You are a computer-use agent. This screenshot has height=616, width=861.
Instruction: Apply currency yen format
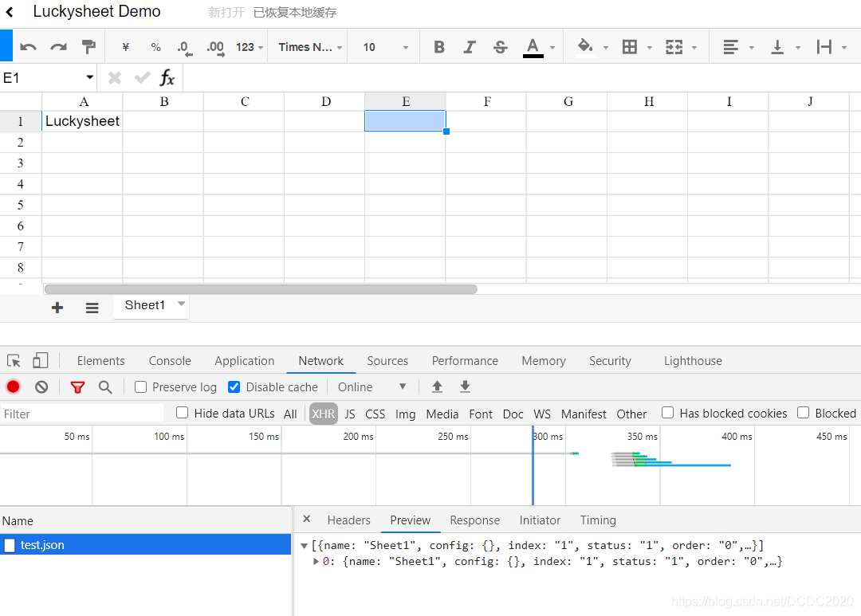(126, 47)
